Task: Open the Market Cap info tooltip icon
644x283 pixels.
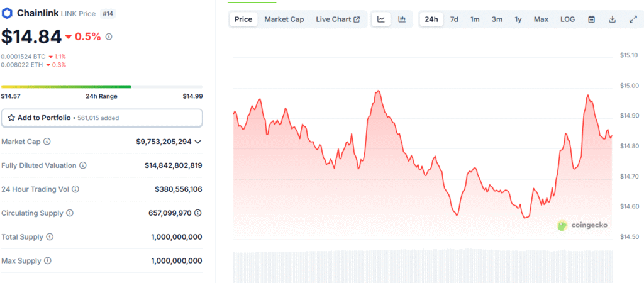Action: coord(47,141)
